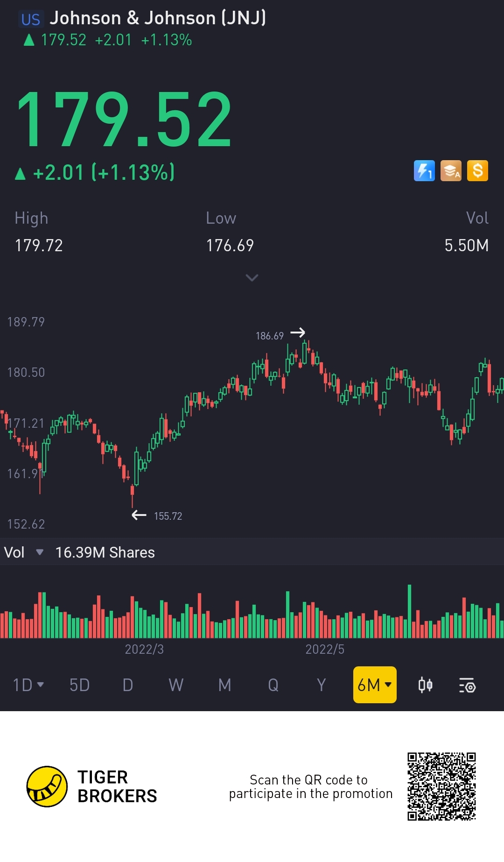This screenshot has width=504, height=862.
Task: Expand the quote details chevron
Action: (x=252, y=278)
